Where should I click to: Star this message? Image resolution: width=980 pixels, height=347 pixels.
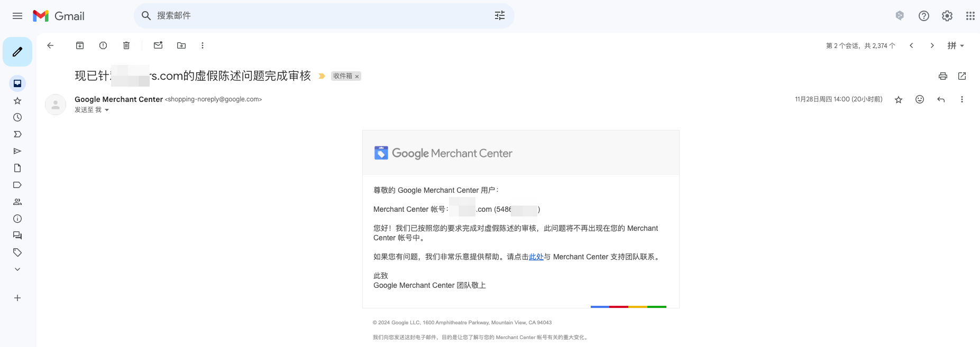click(899, 99)
